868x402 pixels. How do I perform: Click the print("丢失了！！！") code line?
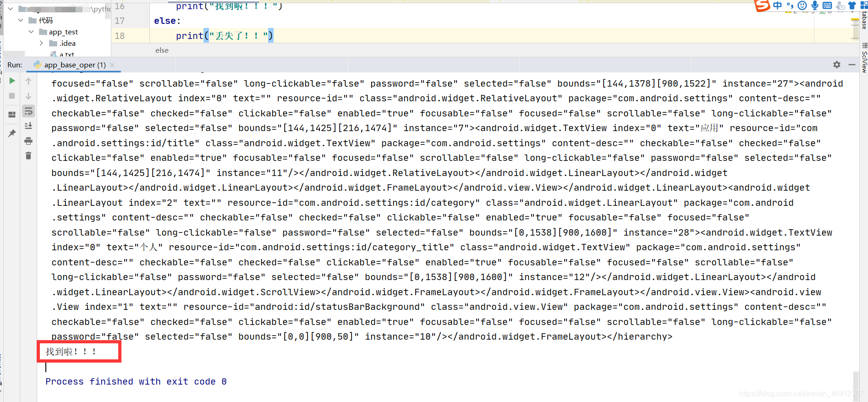225,36
